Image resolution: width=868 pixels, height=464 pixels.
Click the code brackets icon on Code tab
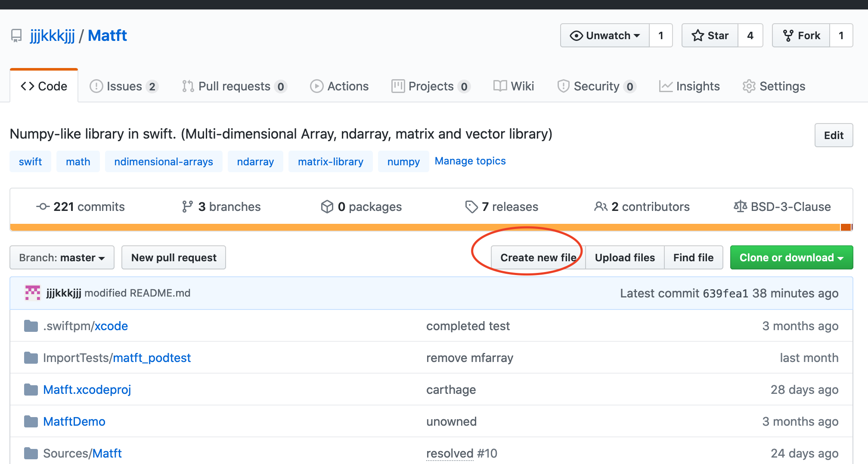(x=28, y=86)
